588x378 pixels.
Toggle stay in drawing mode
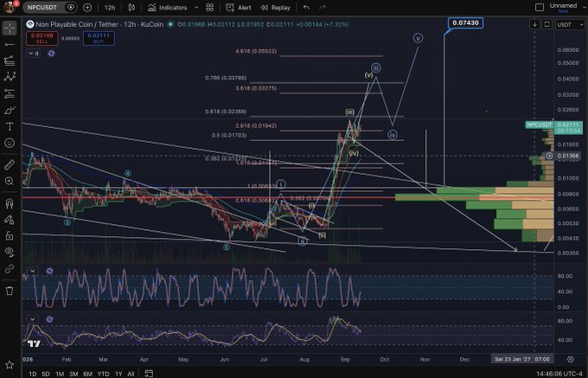pyautogui.click(x=10, y=220)
